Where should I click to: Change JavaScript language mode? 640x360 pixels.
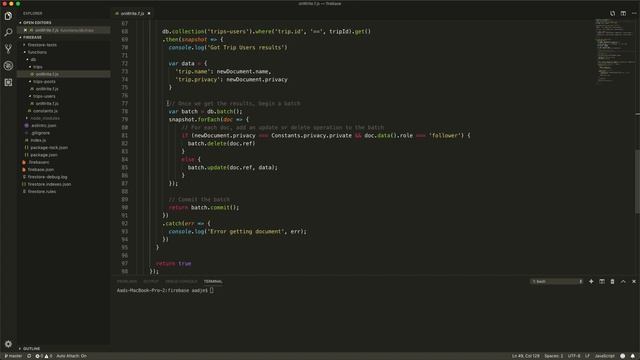[x=604, y=356]
